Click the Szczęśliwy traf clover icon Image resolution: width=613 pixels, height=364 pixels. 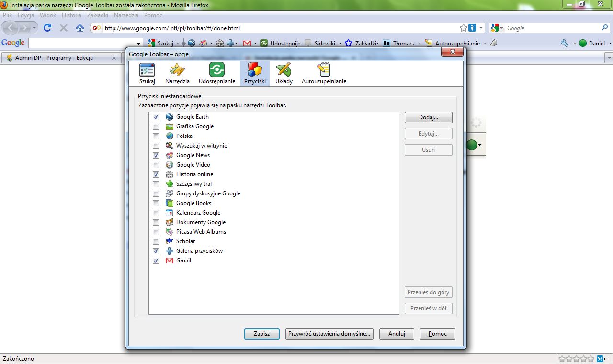coord(169,184)
